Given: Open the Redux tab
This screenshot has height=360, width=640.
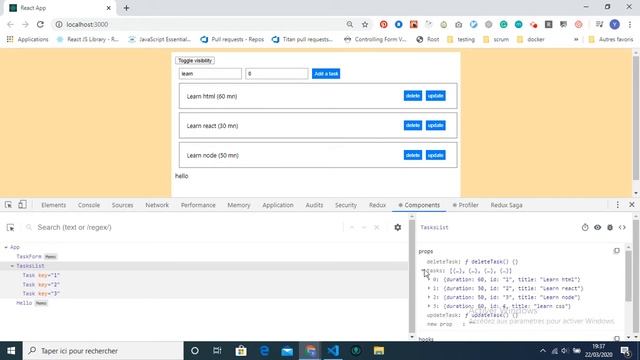Looking at the screenshot, I should tap(378, 205).
